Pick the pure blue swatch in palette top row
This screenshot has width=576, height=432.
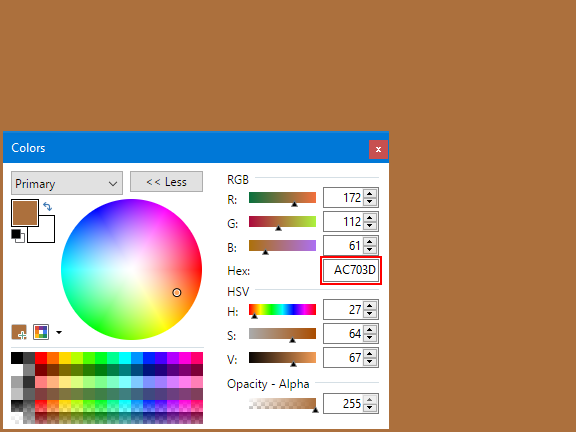[x=149, y=358]
